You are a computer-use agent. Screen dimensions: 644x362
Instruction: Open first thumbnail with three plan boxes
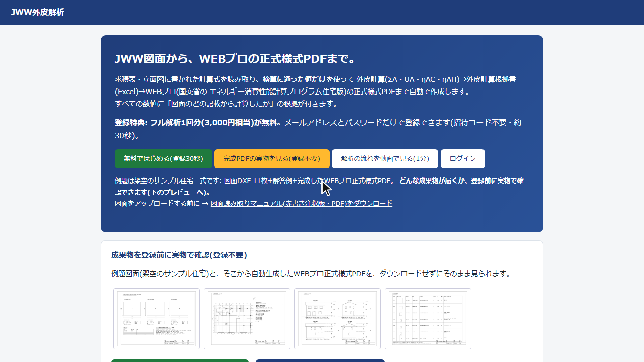coord(156,319)
